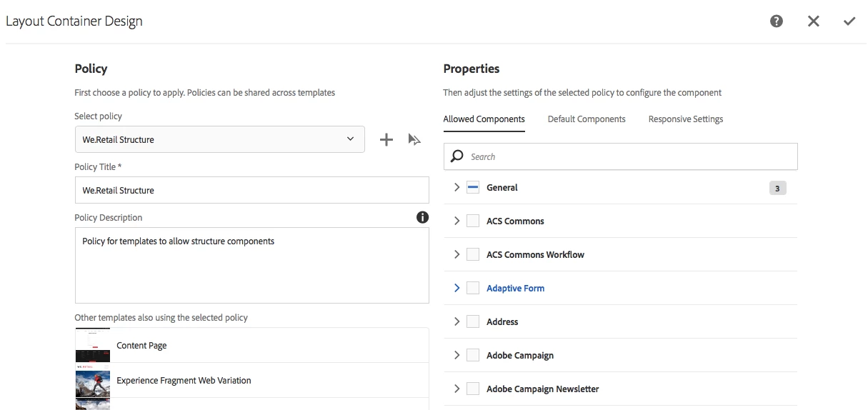Viewport: 868px width, 410px height.
Task: Click the X cancel icon
Action: point(813,21)
